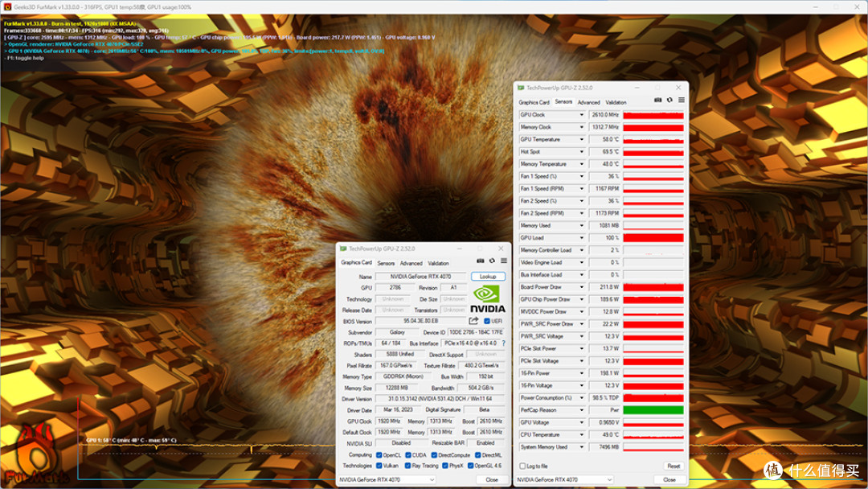
Task: Open the GPU Clock sensor dropdown
Action: coord(581,115)
